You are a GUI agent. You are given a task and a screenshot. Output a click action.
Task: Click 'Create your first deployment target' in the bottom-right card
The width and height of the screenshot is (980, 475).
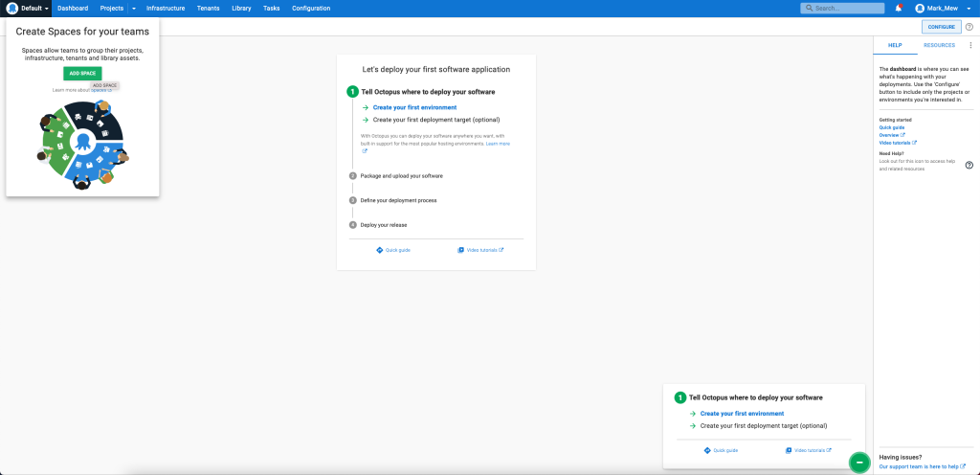click(764, 425)
